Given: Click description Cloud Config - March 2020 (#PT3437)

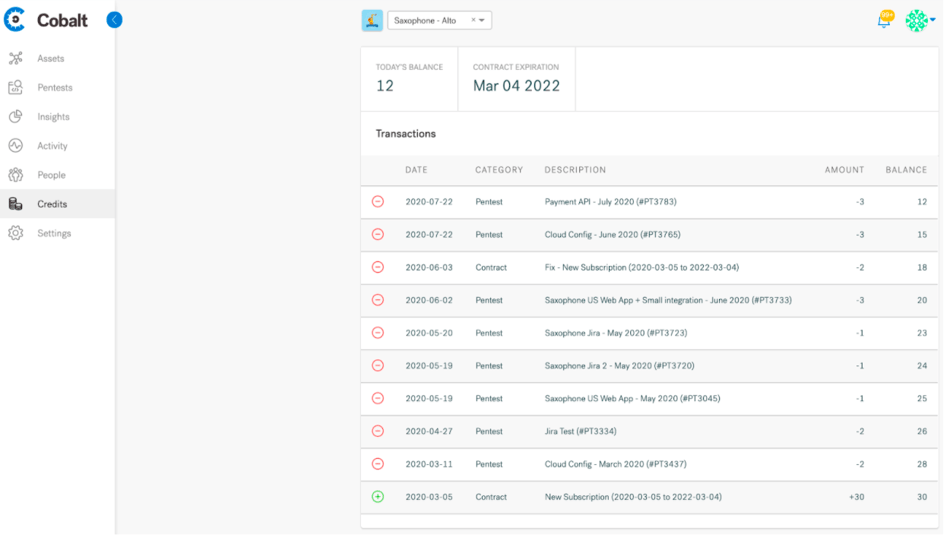Looking at the screenshot, I should pos(615,463).
